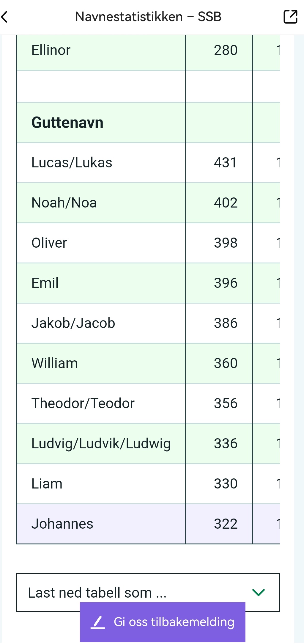The height and width of the screenshot is (644, 304).
Task: Open the 'Last ned tabell som ...' dropdown
Action: coord(148,592)
